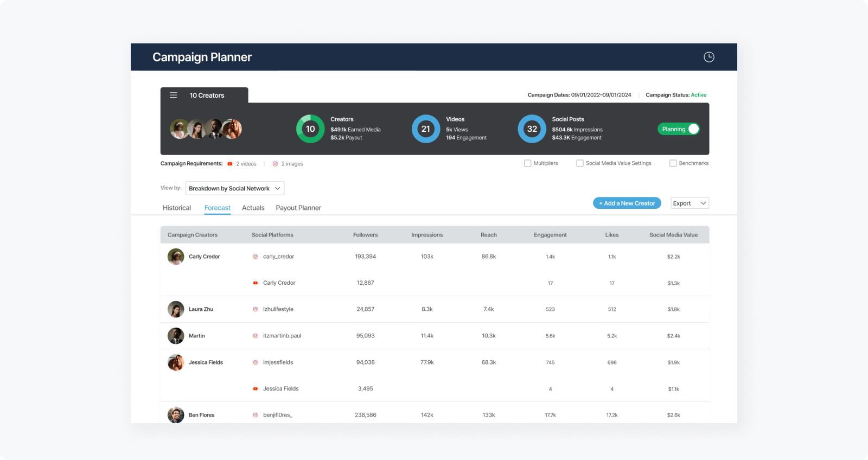
Task: Click the Creators donut chart showing 10
Action: 310,129
